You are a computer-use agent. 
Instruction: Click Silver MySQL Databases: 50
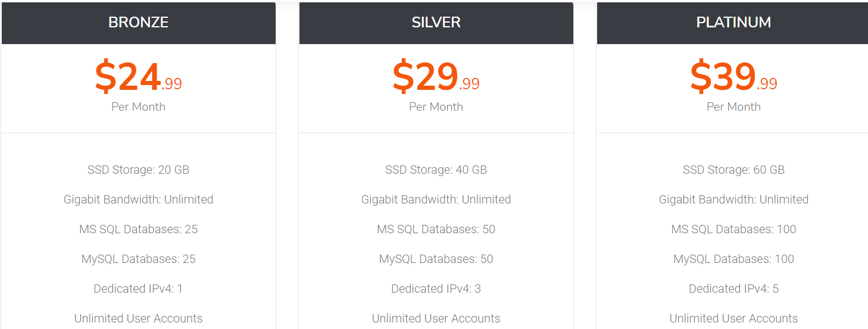pos(436,259)
